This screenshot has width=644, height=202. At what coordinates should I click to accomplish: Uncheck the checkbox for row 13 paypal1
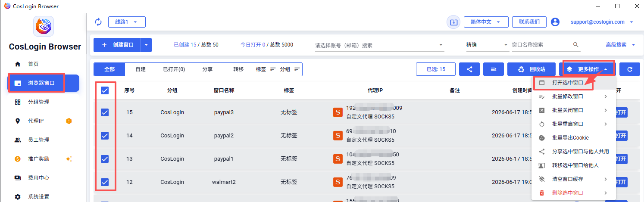click(x=104, y=159)
